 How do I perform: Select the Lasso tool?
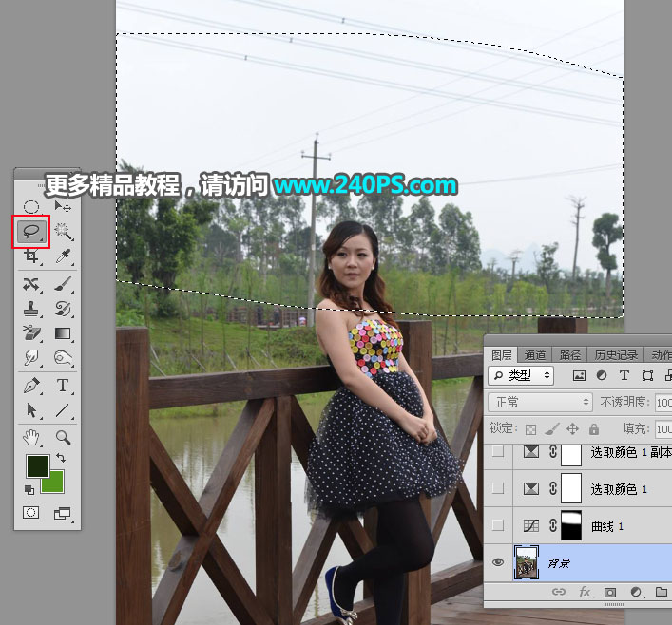tap(31, 231)
